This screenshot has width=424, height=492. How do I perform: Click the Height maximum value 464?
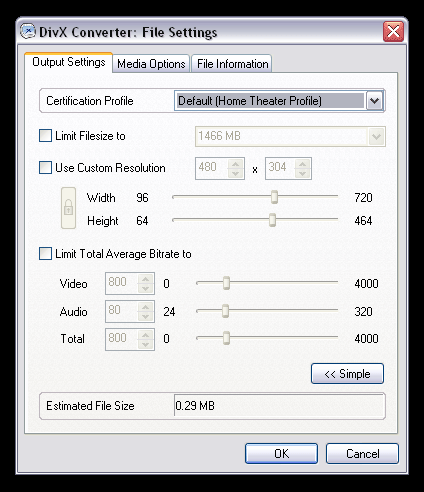[x=363, y=220]
